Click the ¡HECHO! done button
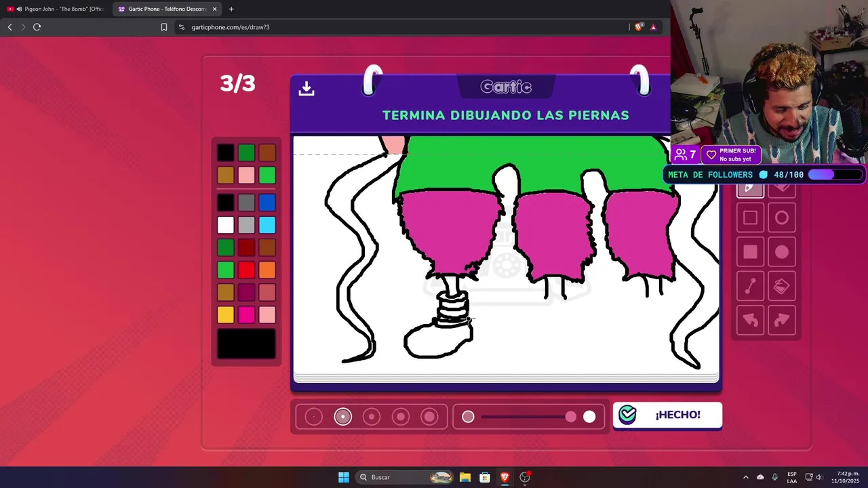Image resolution: width=868 pixels, height=488 pixels. coord(667,415)
